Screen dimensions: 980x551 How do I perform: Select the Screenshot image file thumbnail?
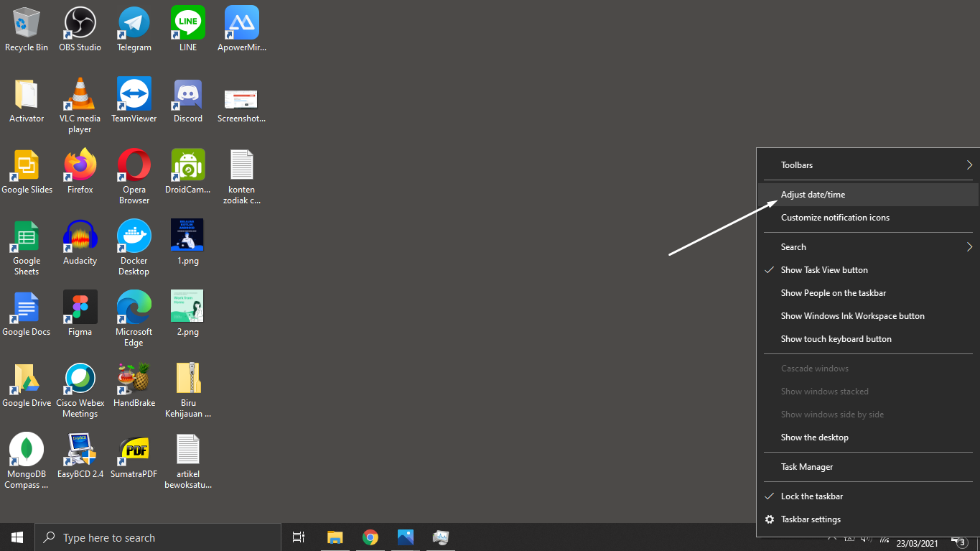click(241, 99)
